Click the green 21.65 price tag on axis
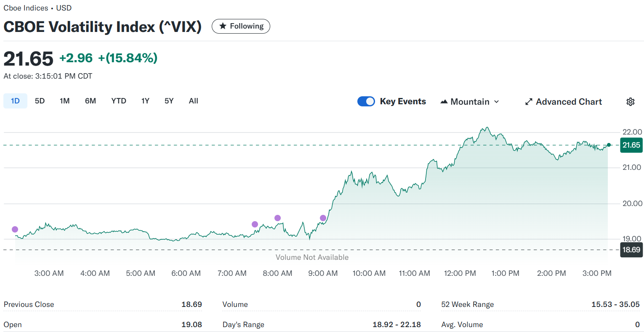644x333 pixels. pyautogui.click(x=631, y=145)
